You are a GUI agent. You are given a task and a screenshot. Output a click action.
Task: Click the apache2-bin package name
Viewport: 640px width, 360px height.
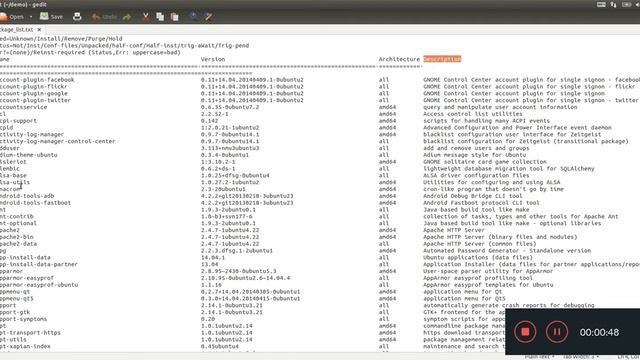pos(17,237)
